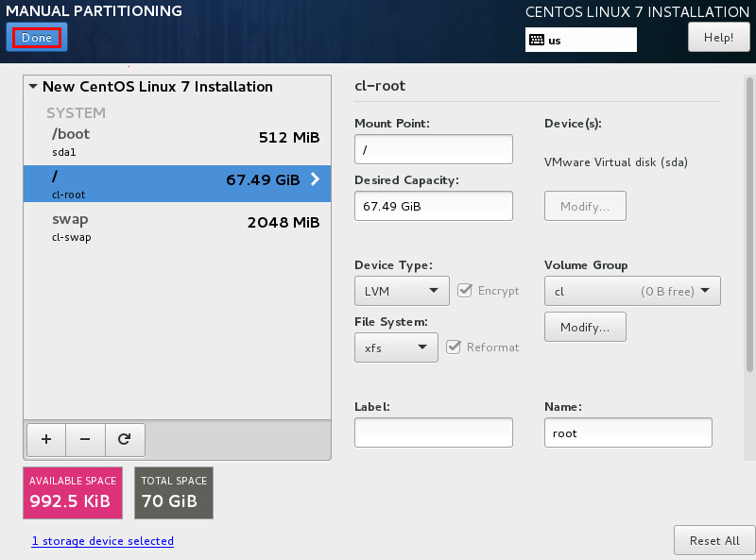The image size is (756, 560).
Task: Select the swap cl-swap partition entry
Action: point(177,227)
